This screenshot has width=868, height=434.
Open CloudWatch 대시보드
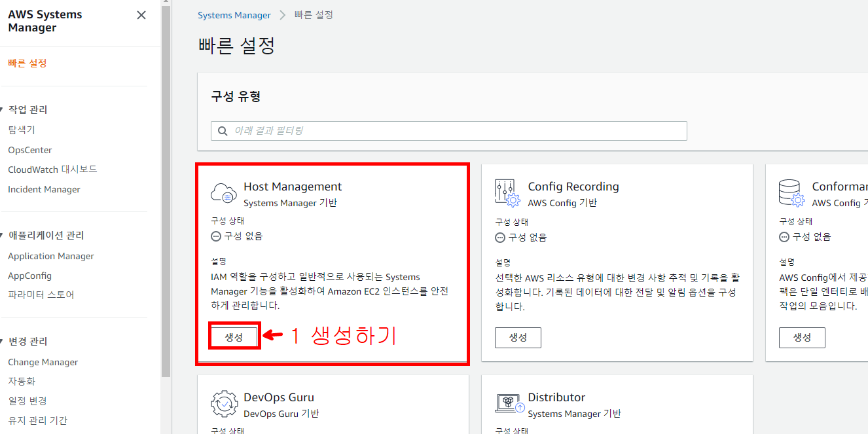(x=52, y=170)
